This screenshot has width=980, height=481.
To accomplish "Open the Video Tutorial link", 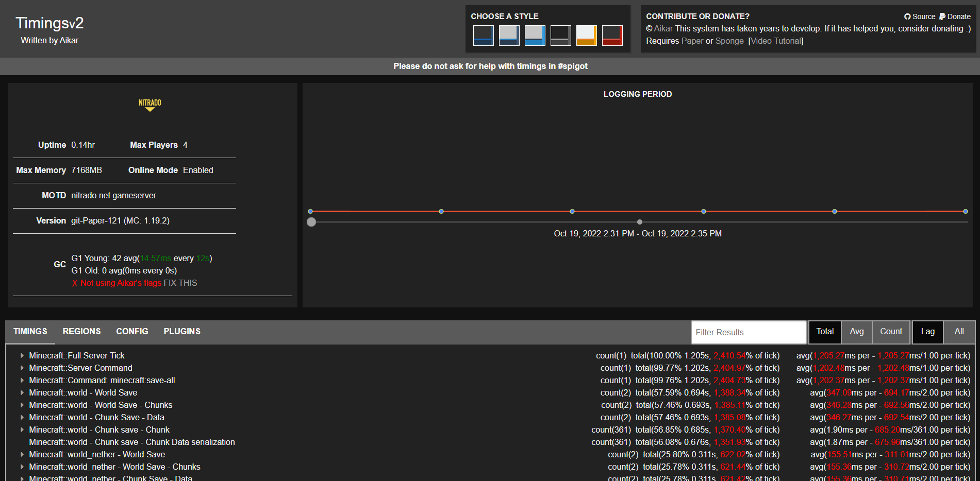I will click(775, 41).
